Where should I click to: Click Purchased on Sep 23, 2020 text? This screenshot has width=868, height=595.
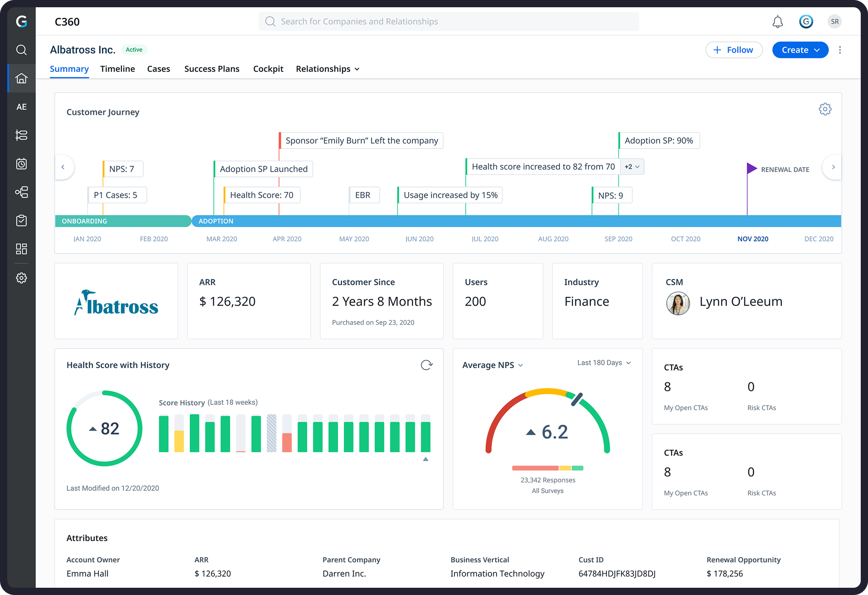pyautogui.click(x=373, y=322)
